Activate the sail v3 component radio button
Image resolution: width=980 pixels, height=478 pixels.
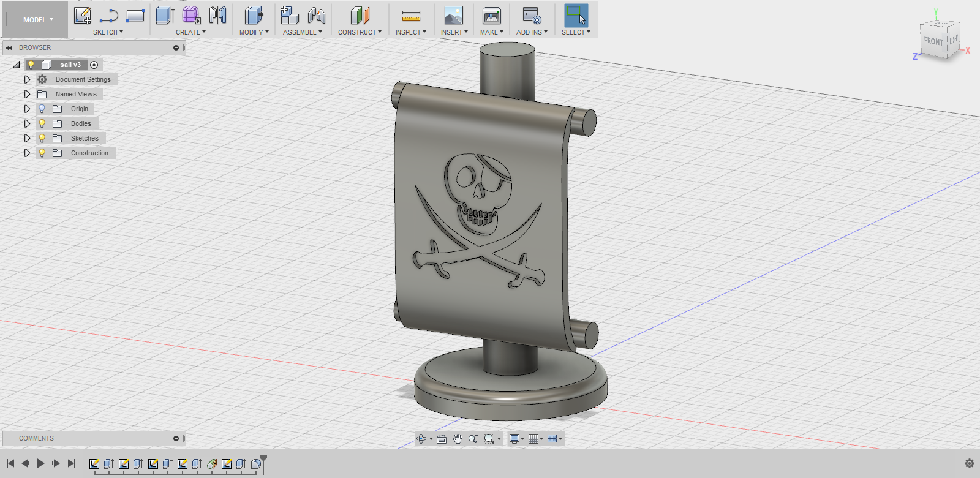(x=94, y=65)
